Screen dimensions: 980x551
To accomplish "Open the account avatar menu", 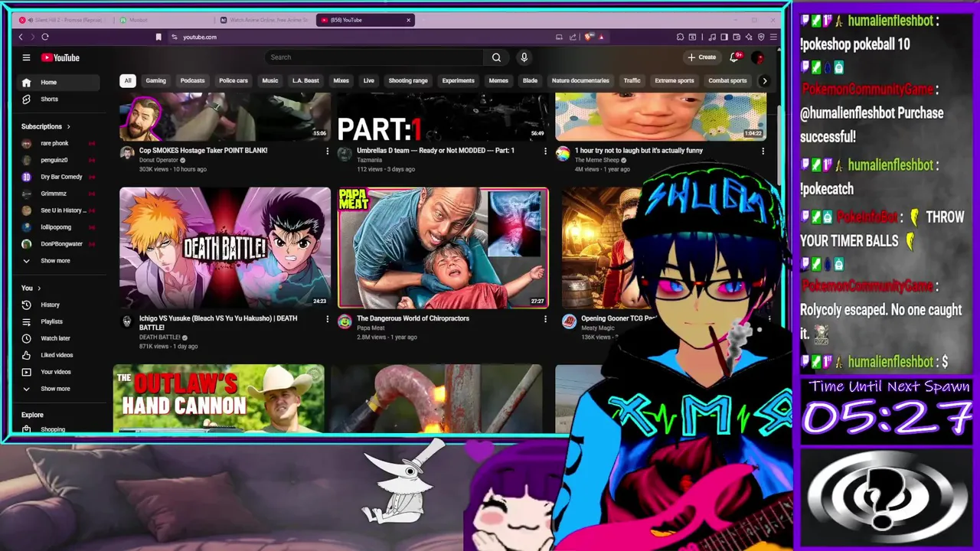I will point(758,57).
